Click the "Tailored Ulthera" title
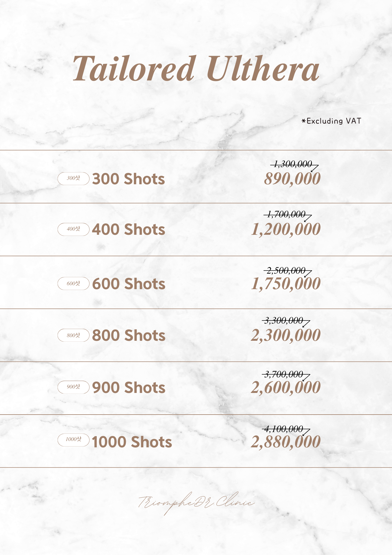Screen dimensions: 392x555 pos(196,69)
